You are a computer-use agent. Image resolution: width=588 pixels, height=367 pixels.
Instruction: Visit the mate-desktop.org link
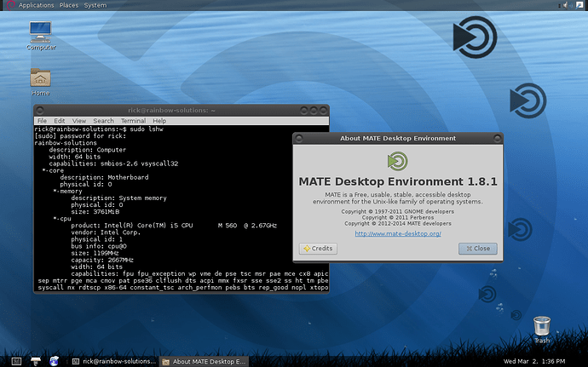coord(397,232)
